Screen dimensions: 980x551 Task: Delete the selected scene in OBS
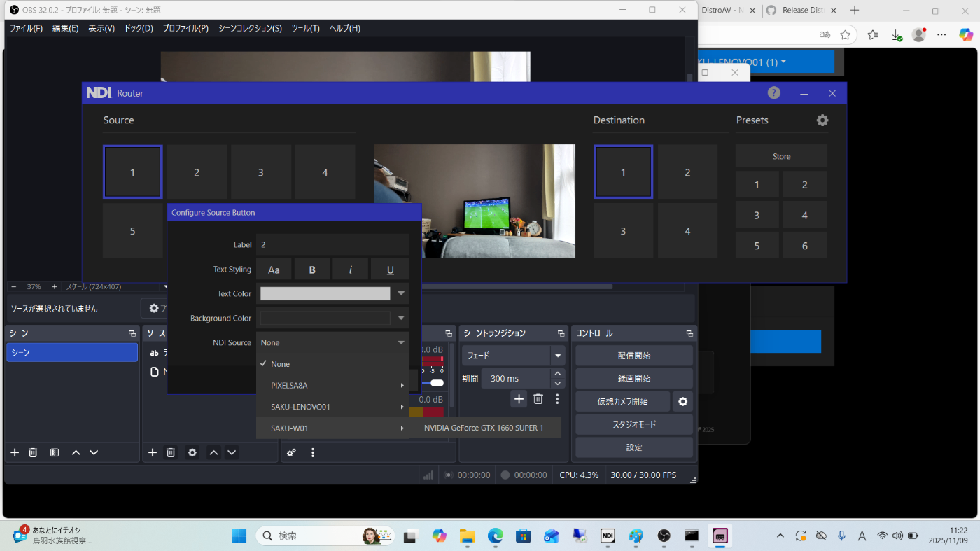pos(33,452)
